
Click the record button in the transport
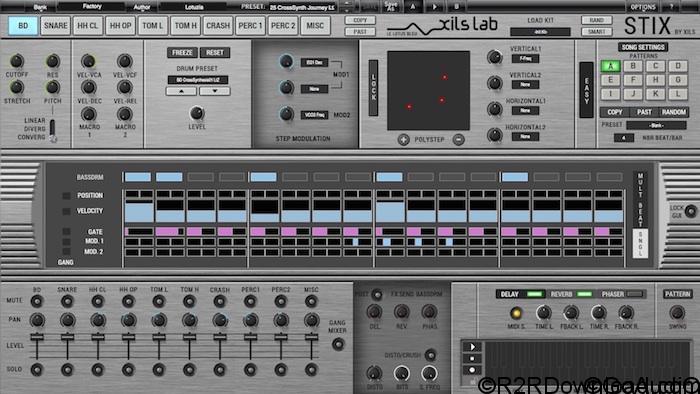[x=472, y=370]
